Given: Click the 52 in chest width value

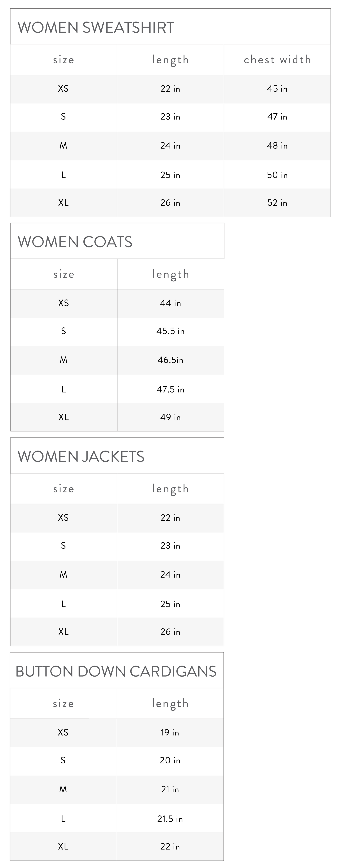Looking at the screenshot, I should [277, 203].
